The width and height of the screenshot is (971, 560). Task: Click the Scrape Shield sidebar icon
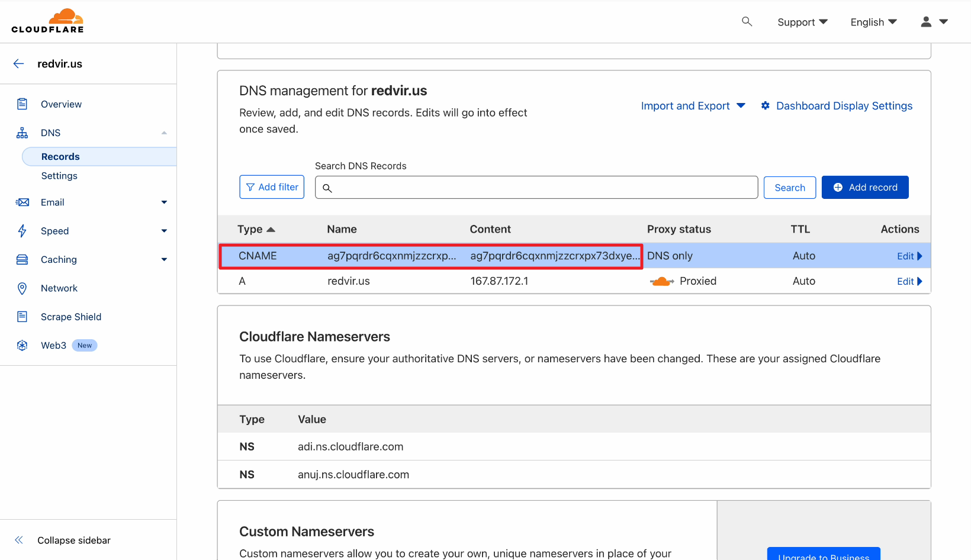tap(22, 317)
